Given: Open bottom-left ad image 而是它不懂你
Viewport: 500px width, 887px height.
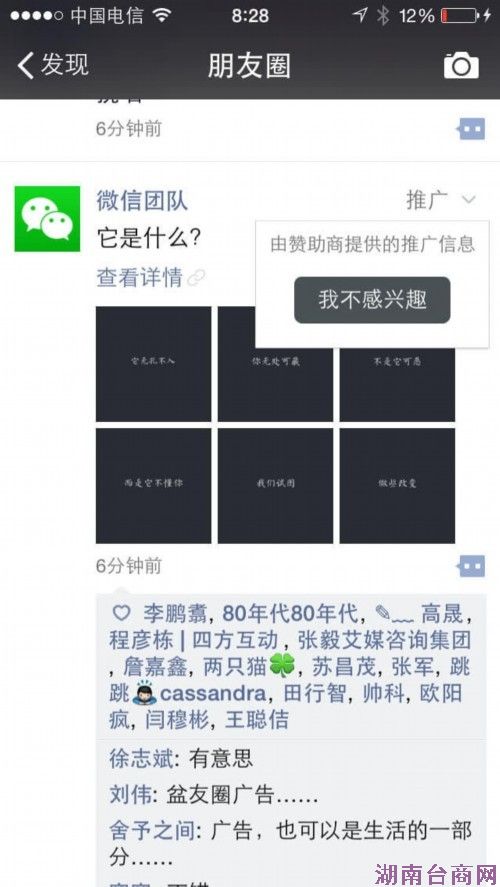Looking at the screenshot, I should tap(153, 486).
